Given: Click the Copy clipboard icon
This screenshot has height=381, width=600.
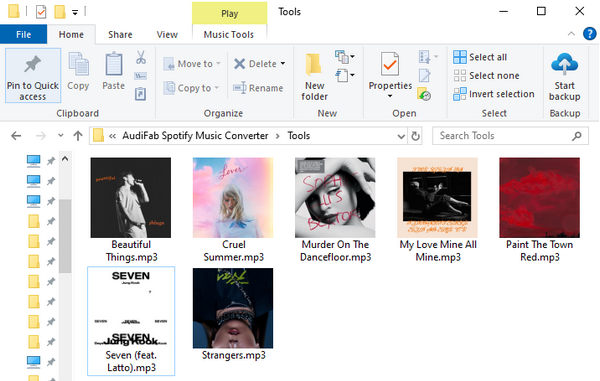Looking at the screenshot, I should point(78,64).
